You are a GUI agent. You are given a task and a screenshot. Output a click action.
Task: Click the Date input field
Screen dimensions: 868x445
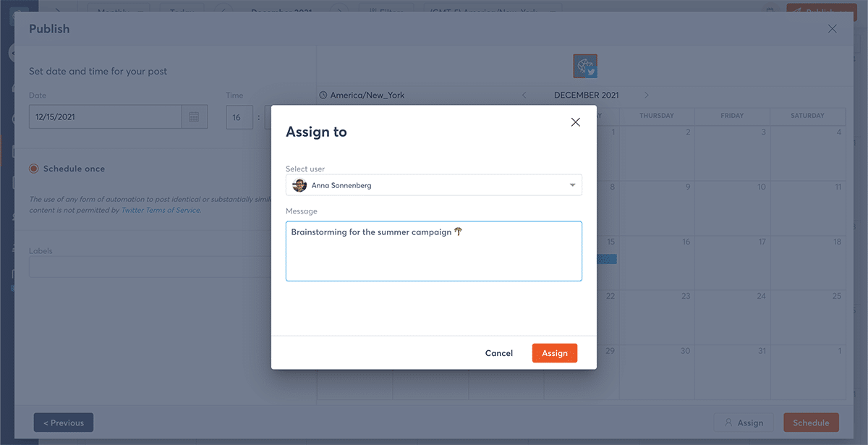coord(105,117)
